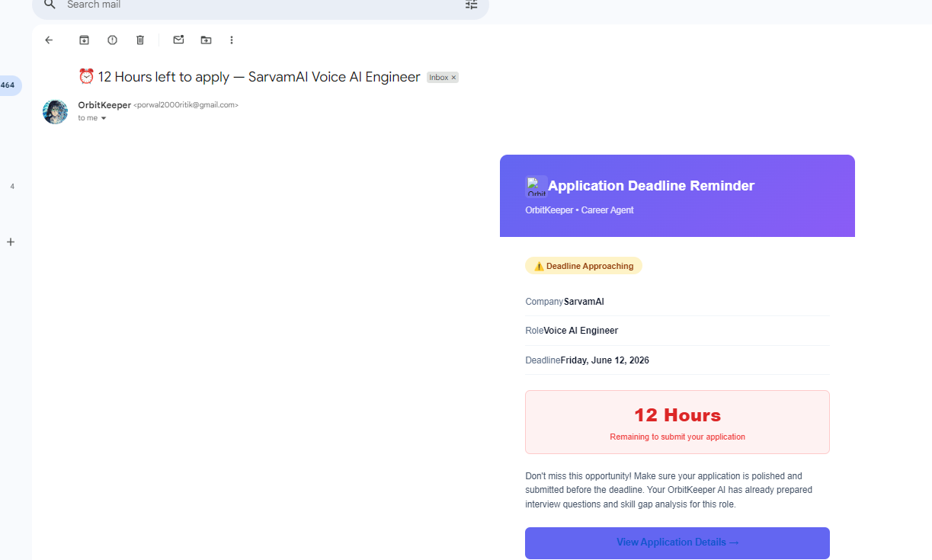Click the number 4 in left sidebar
Screen dimensions: 932x560
coord(12,187)
